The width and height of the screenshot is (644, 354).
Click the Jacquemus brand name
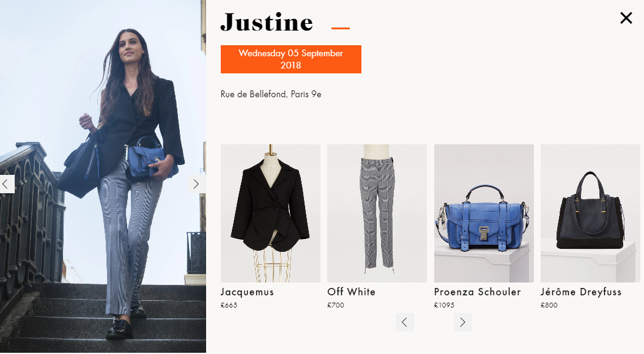point(247,292)
